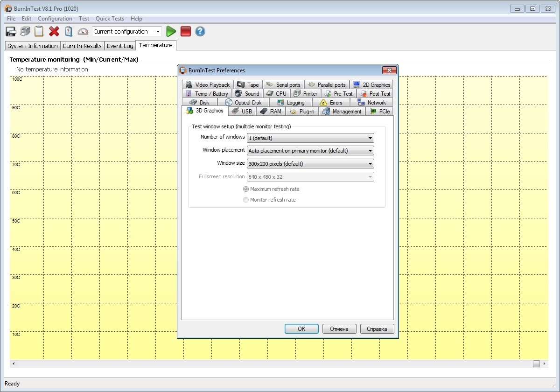Open PCIe preferences tab
Viewport: 560px width, 392px height.
pos(379,111)
